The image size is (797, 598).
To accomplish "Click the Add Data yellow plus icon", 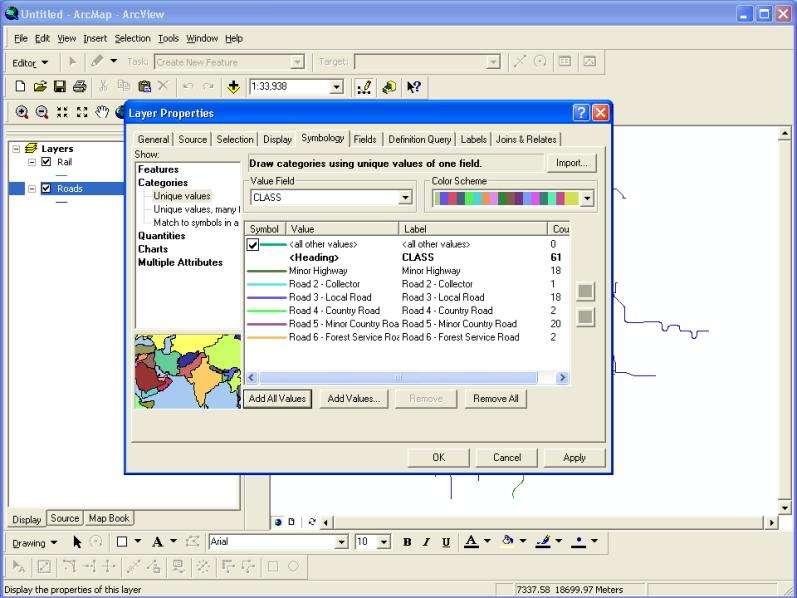I will point(233,87).
